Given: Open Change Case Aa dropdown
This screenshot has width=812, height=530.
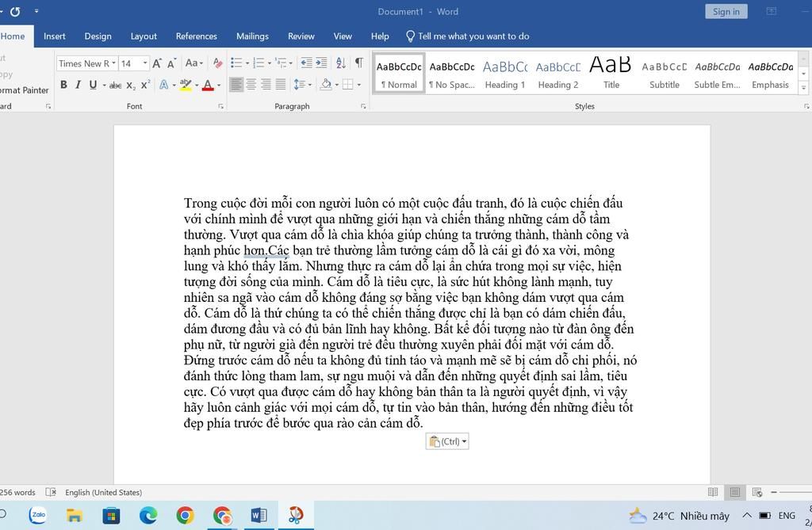Looking at the screenshot, I should pos(194,63).
